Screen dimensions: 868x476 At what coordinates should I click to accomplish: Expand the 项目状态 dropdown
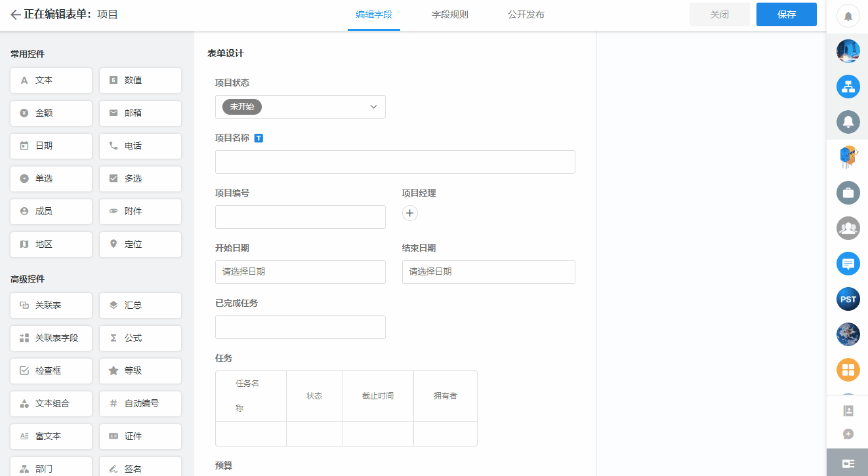pos(300,107)
